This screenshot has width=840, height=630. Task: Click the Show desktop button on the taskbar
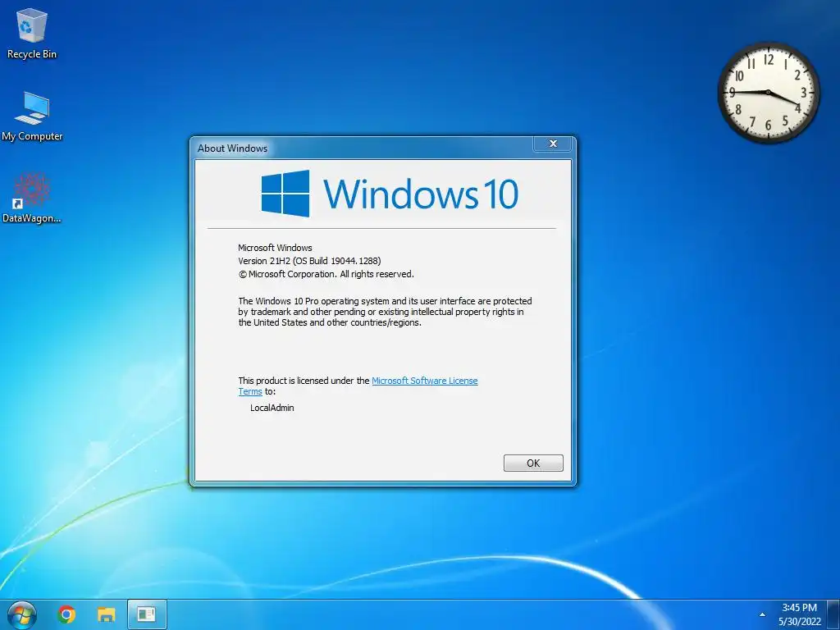click(x=834, y=614)
